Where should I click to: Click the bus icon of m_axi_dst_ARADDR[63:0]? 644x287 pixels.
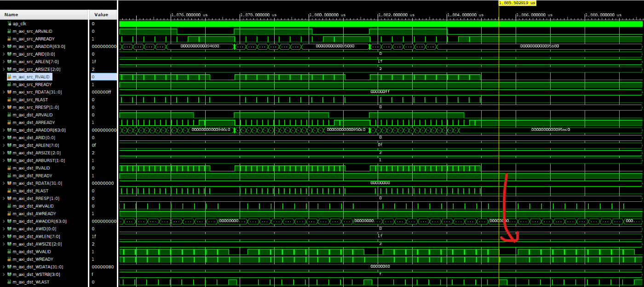click(x=10, y=130)
